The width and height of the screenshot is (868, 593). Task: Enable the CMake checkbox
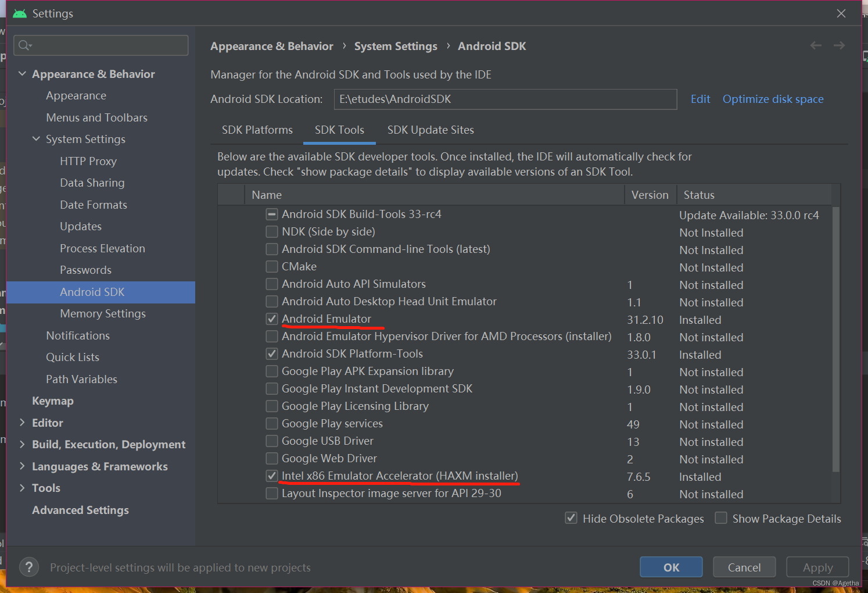(x=271, y=266)
